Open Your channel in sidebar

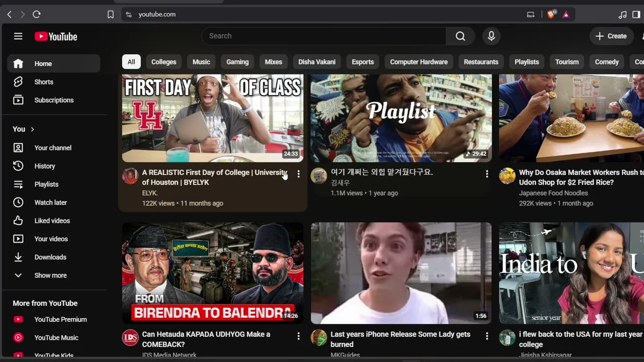point(54,148)
